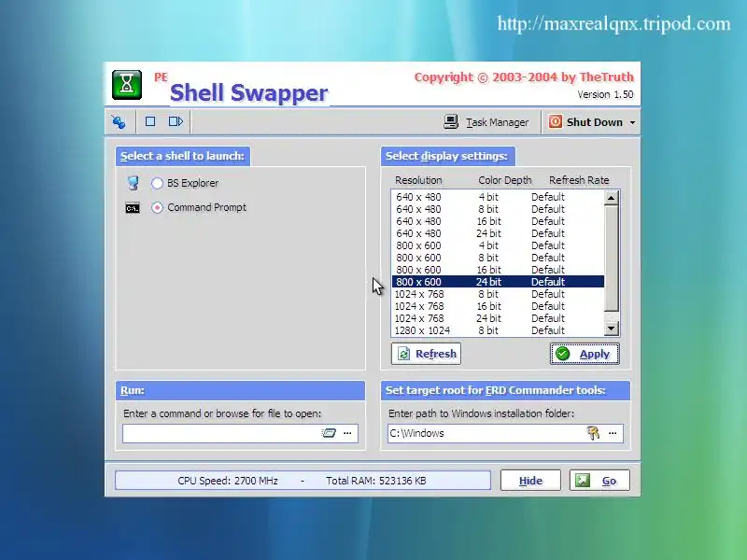Screen dimensions: 747x560
Task: Click the Shut Down button label
Action: 595,122
